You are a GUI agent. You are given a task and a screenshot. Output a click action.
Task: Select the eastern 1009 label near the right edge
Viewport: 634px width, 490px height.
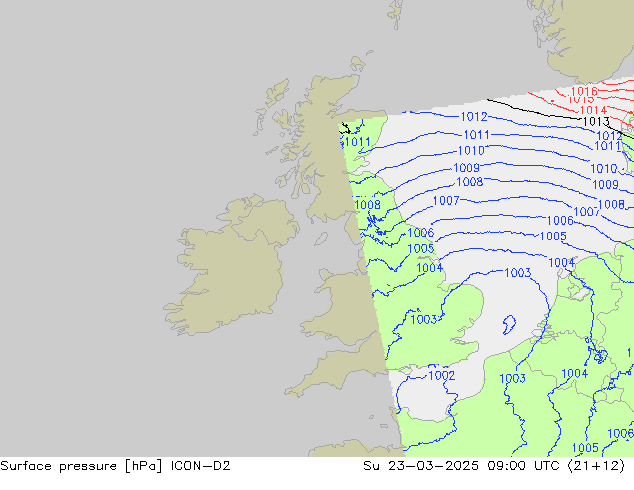[x=605, y=185]
